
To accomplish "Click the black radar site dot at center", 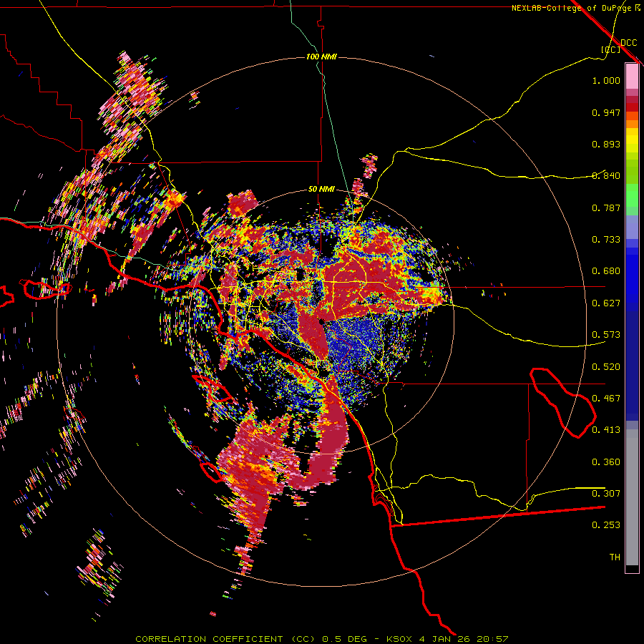I will tap(321, 321).
